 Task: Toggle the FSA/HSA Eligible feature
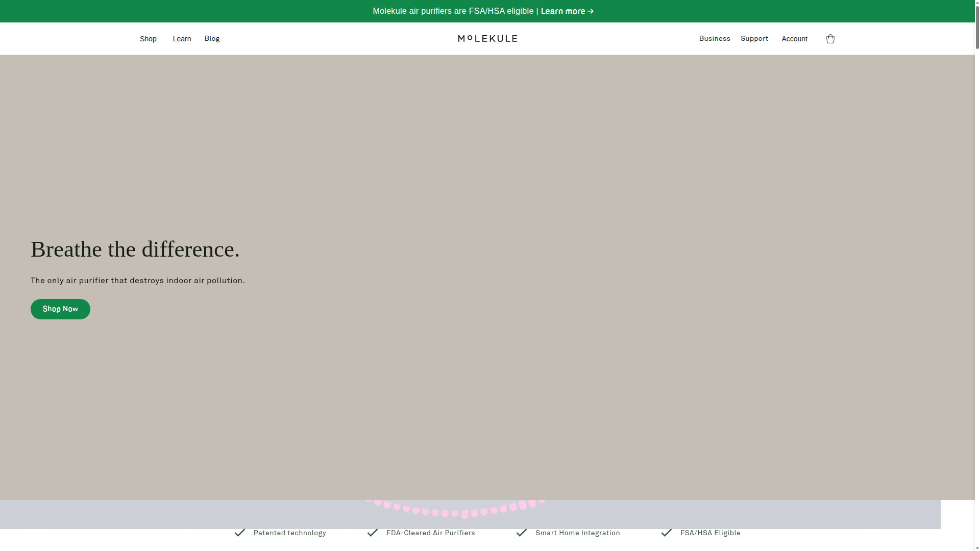click(710, 533)
